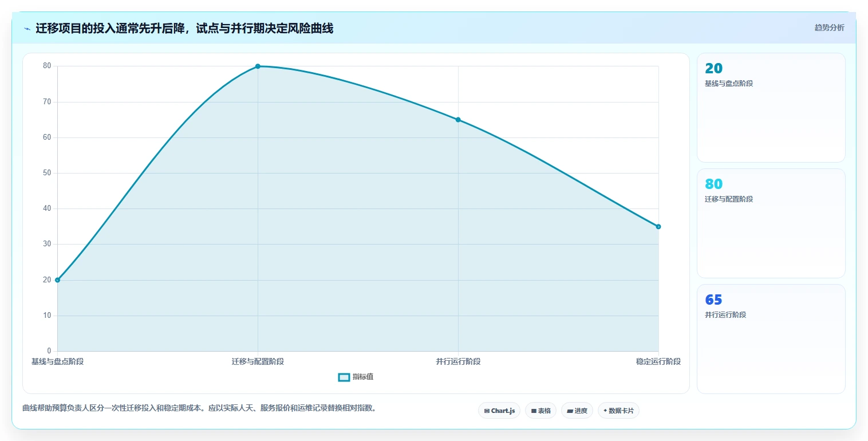
Task: Click the y-axis value 80
Action: tap(47, 66)
